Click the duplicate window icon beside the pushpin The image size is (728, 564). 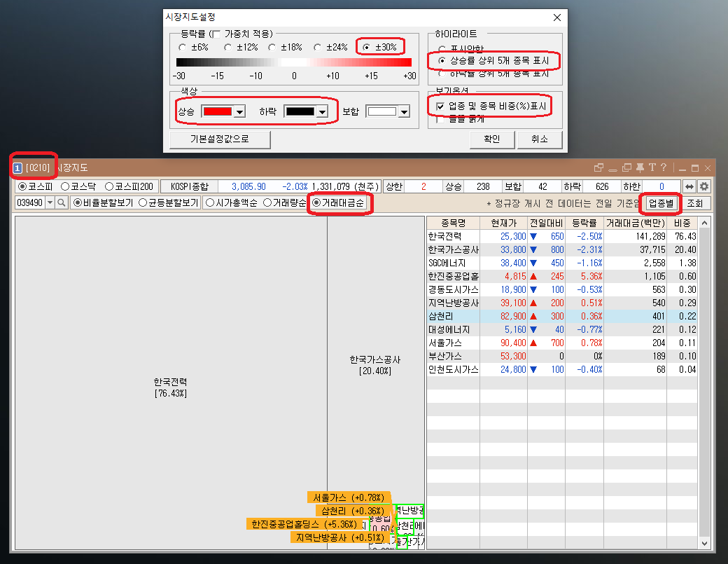pyautogui.click(x=626, y=167)
